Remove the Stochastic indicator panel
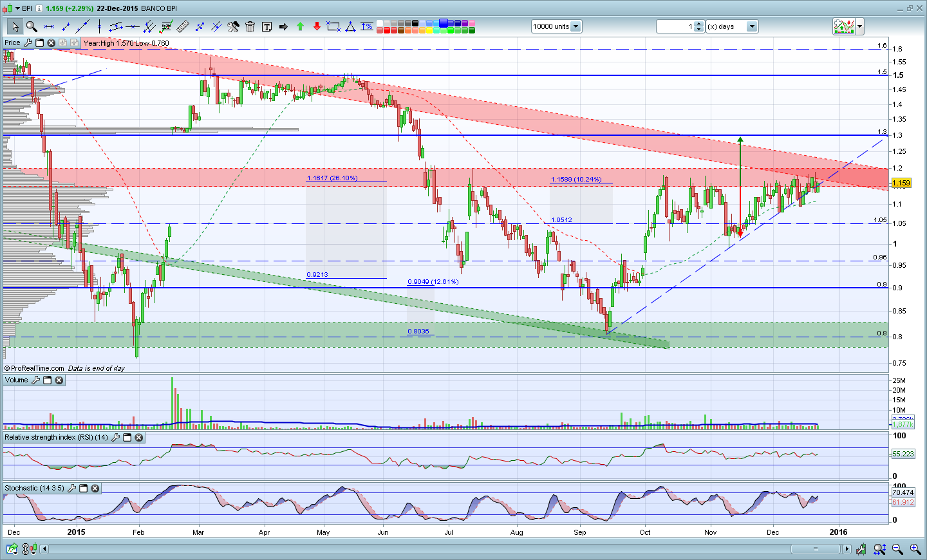Viewport: 927px width, 560px height. click(95, 489)
